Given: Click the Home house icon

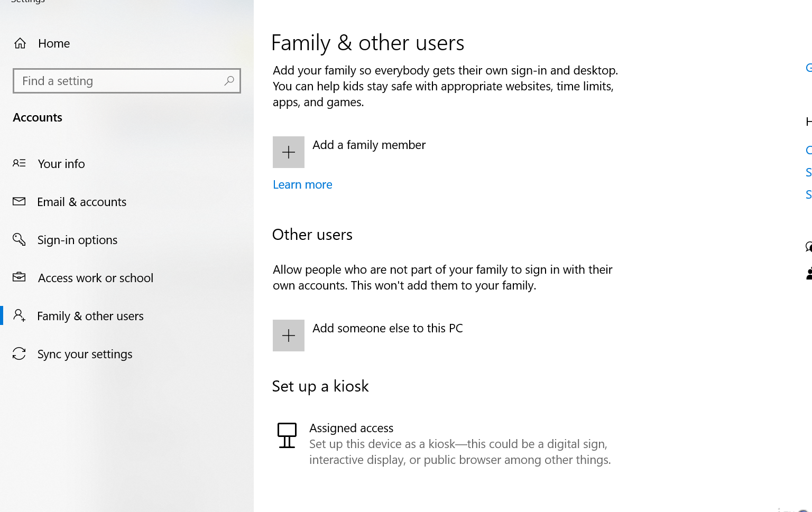Looking at the screenshot, I should click(20, 43).
